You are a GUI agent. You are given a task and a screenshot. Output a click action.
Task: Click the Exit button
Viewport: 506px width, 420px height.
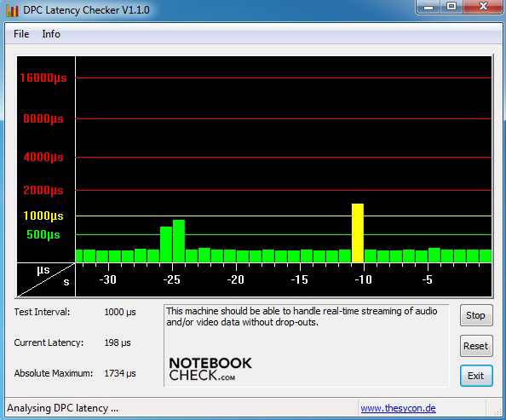click(x=476, y=376)
